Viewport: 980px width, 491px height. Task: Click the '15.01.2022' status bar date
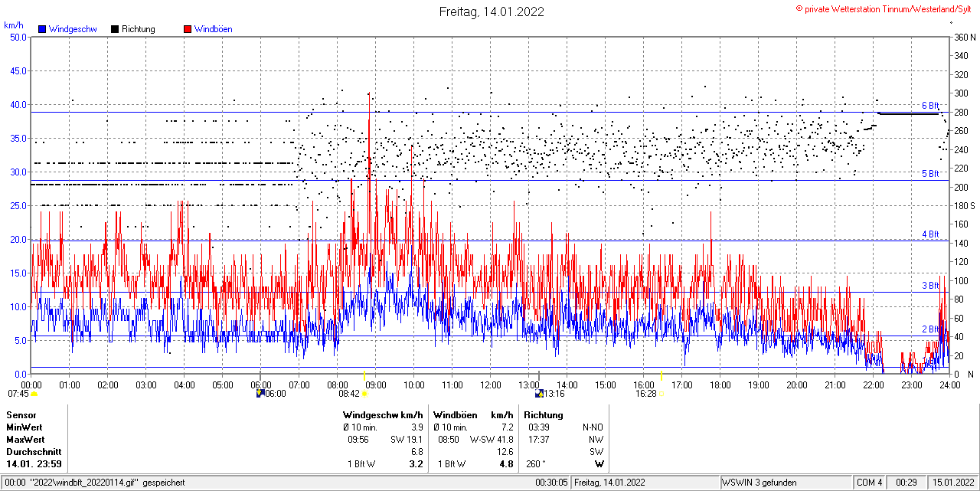tap(952, 483)
